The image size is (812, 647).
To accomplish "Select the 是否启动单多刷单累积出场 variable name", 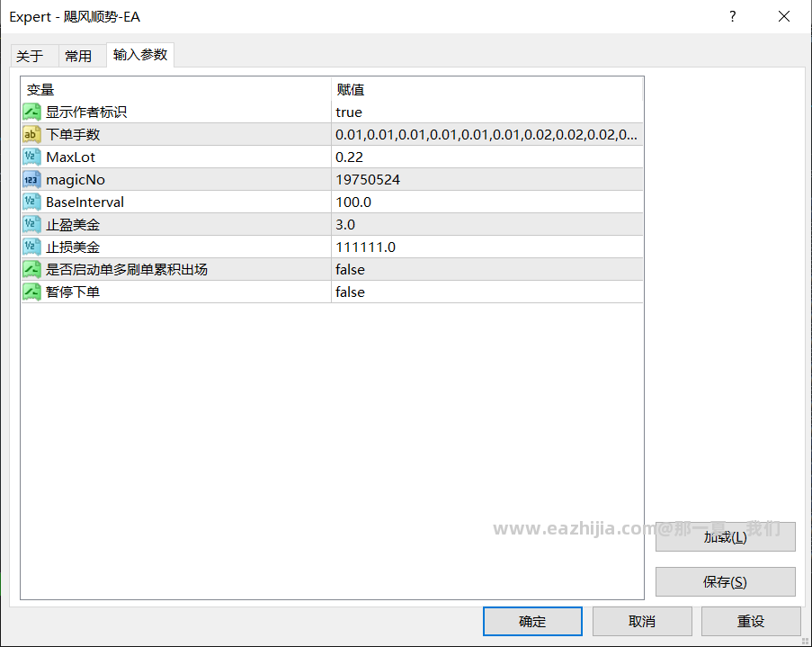I will pos(127,269).
